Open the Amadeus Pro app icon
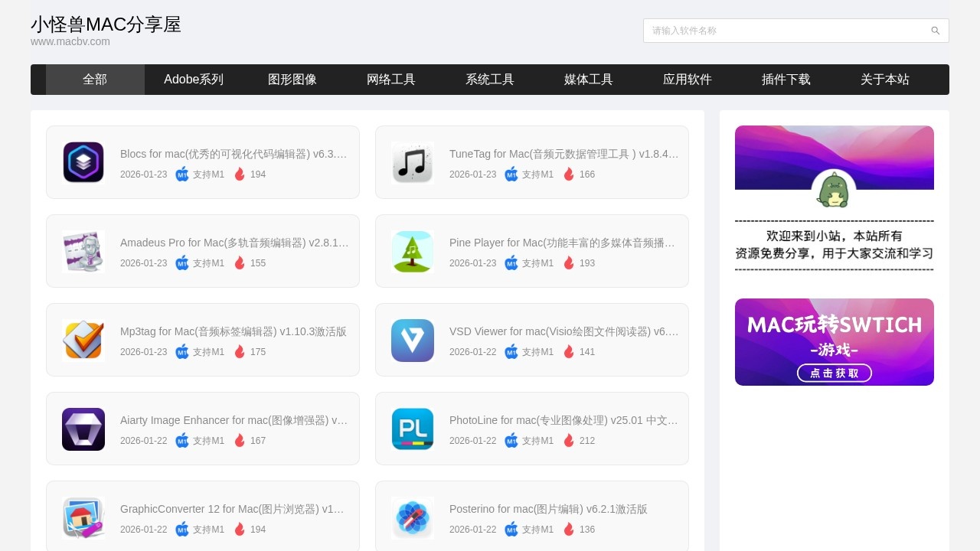Screen dimensions: 980x551 click(83, 250)
